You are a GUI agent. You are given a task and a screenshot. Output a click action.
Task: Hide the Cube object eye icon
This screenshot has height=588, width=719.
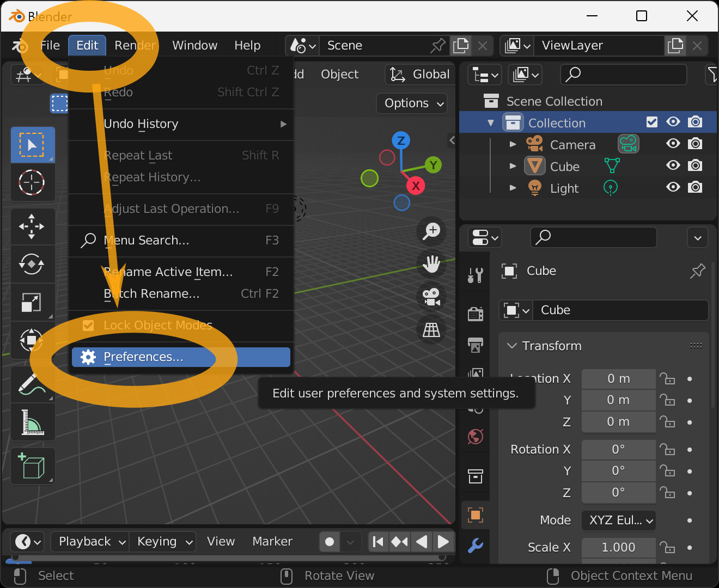(673, 166)
